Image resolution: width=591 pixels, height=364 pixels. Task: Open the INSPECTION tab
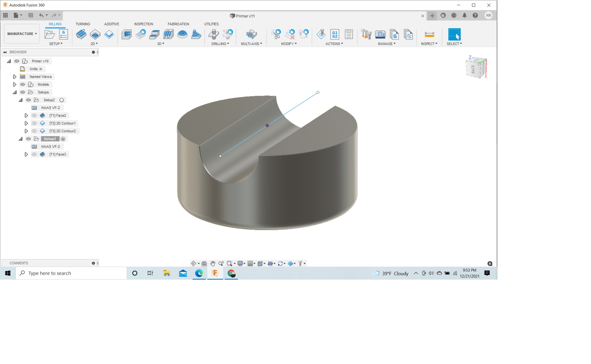point(144,24)
